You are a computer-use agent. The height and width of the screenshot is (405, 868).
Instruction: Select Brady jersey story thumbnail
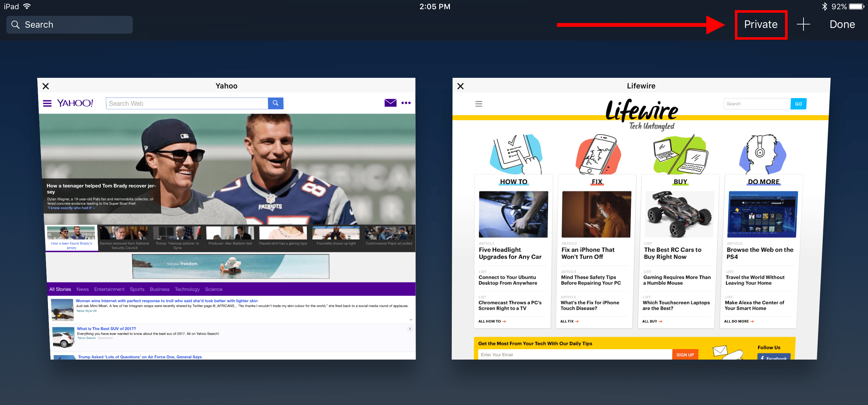(71, 238)
